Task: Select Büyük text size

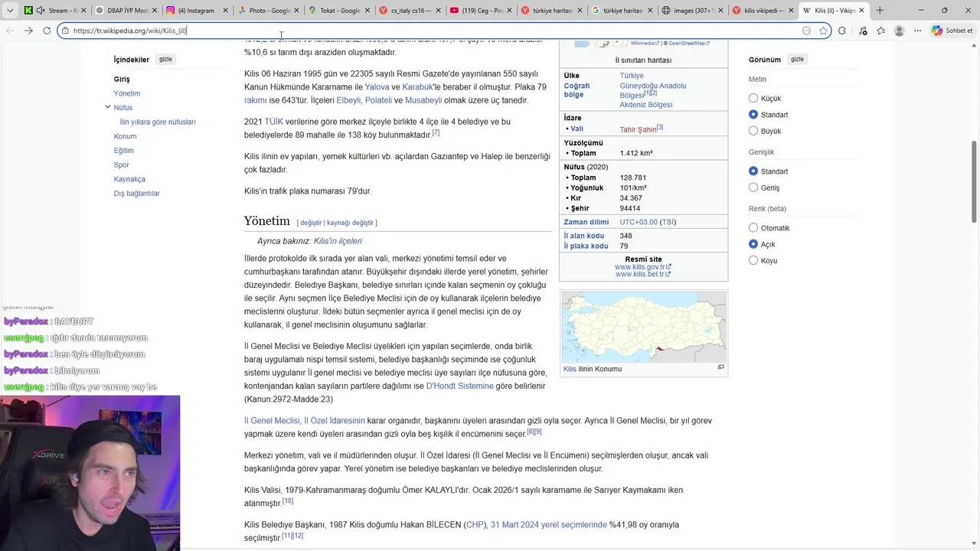Action: pyautogui.click(x=753, y=131)
